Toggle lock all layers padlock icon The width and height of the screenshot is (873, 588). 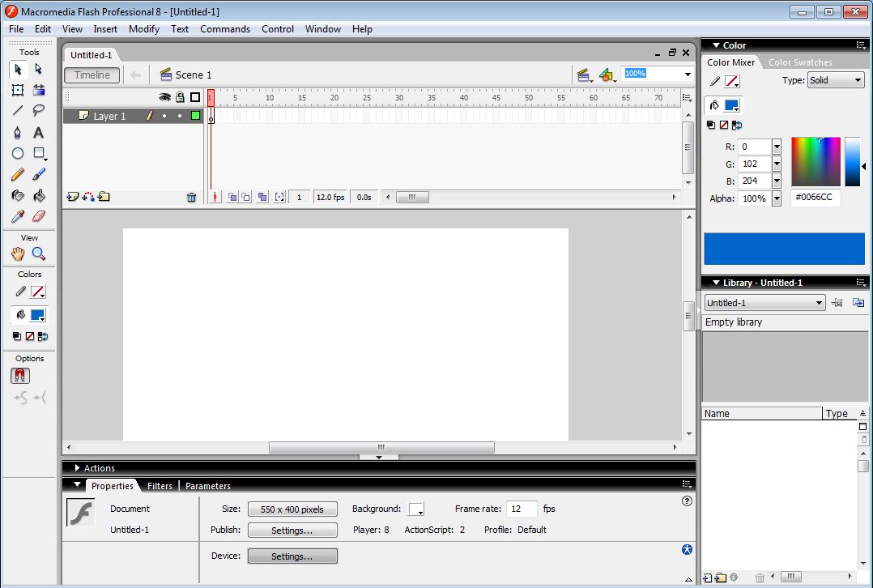[180, 97]
